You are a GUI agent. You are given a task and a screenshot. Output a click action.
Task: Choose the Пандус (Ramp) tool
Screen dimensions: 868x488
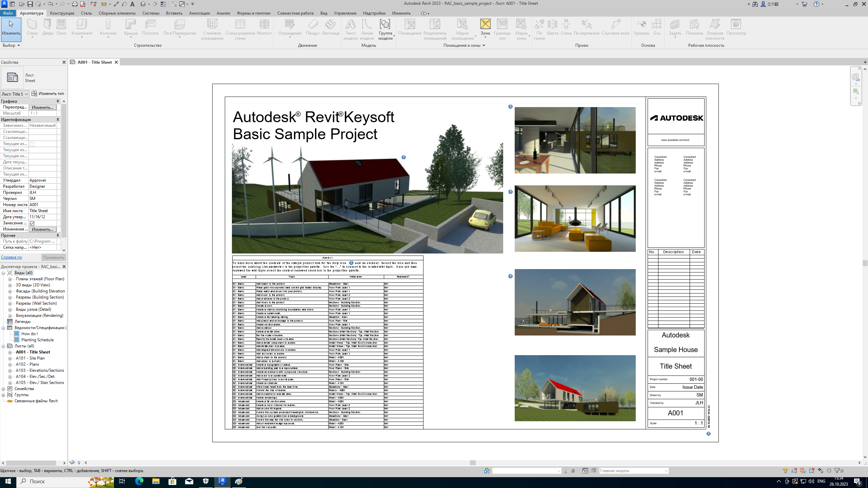[313, 27]
